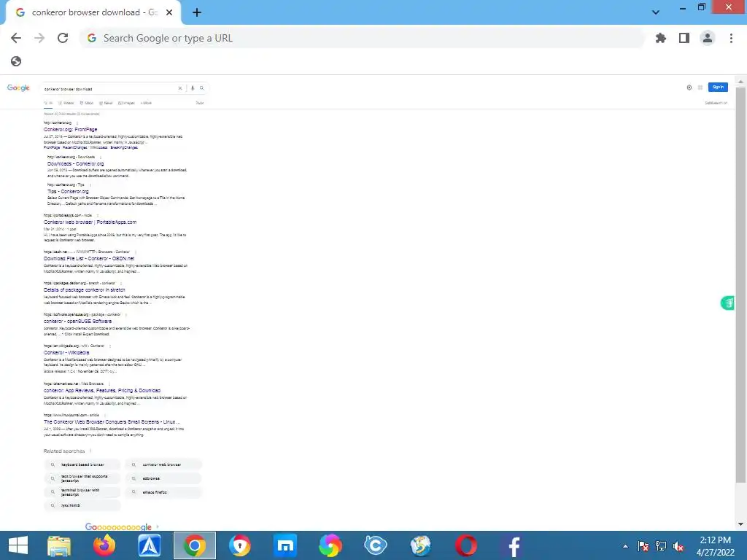
Task: Click the browser forward arrow
Action: 39,38
